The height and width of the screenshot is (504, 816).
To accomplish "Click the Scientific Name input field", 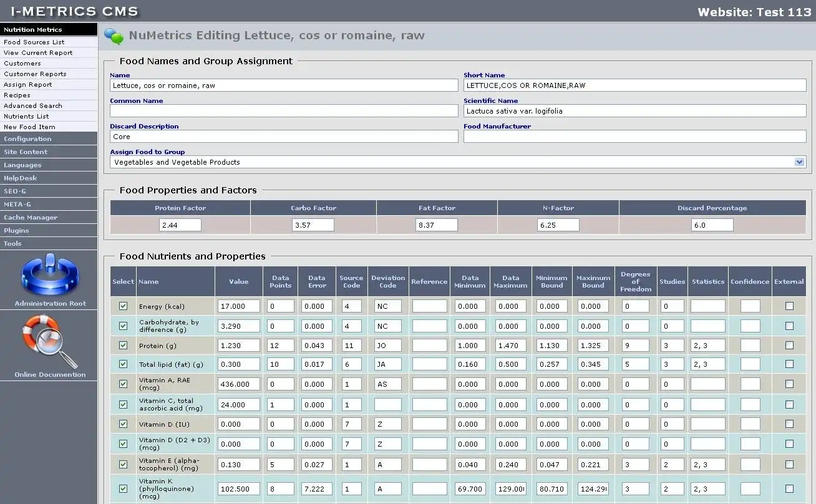I will click(634, 111).
